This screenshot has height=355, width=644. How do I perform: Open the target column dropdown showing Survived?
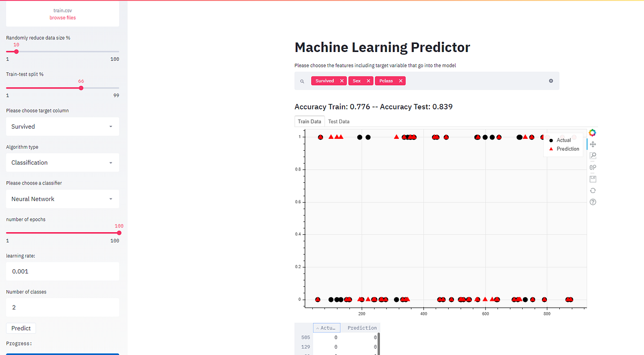pos(62,126)
